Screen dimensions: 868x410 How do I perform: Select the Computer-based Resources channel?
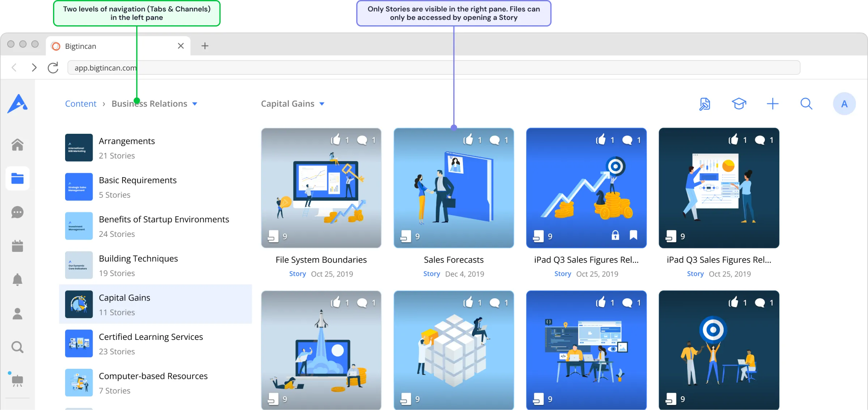(156, 383)
